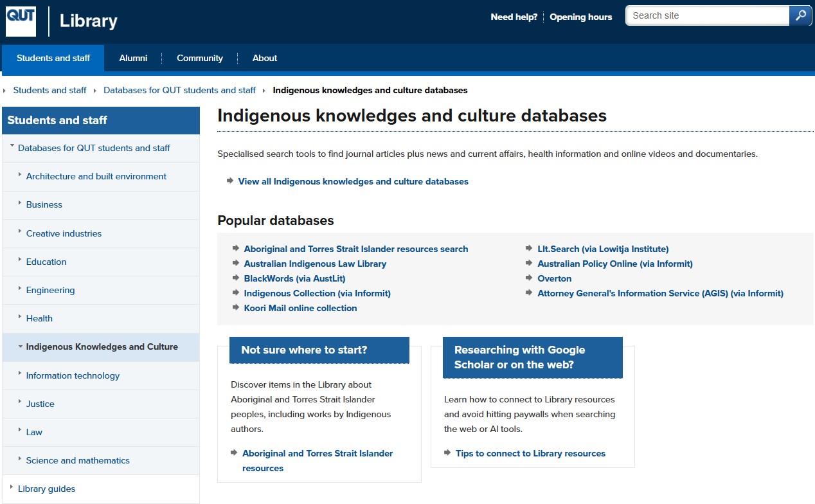Image resolution: width=815 pixels, height=504 pixels.
Task: Open Australian Policy Online (via Informit)
Action: 615,264
